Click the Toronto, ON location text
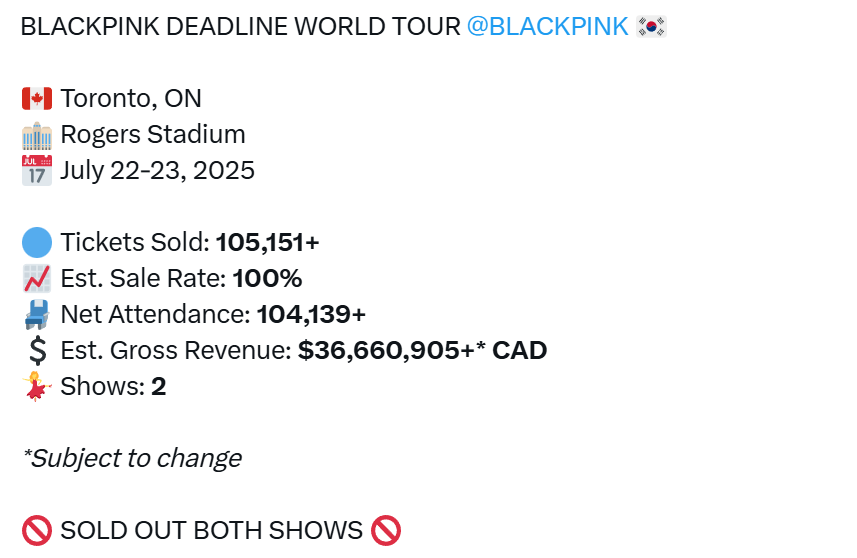The height and width of the screenshot is (558, 857). pyautogui.click(x=131, y=98)
